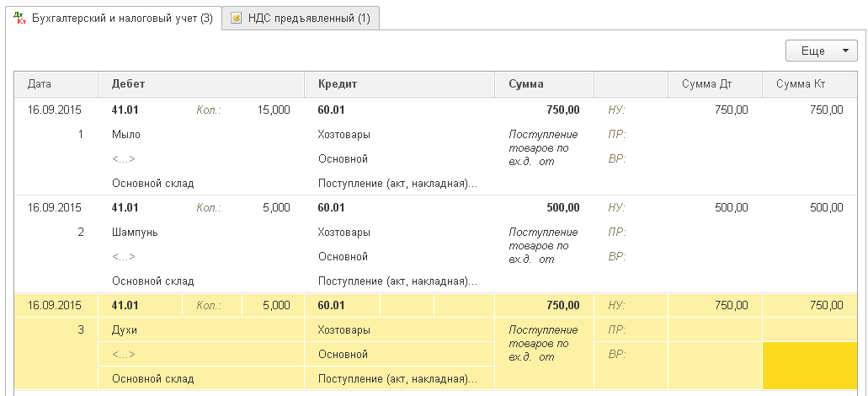Click quantity 15,000 in the first row
868x396 pixels.
(x=273, y=110)
